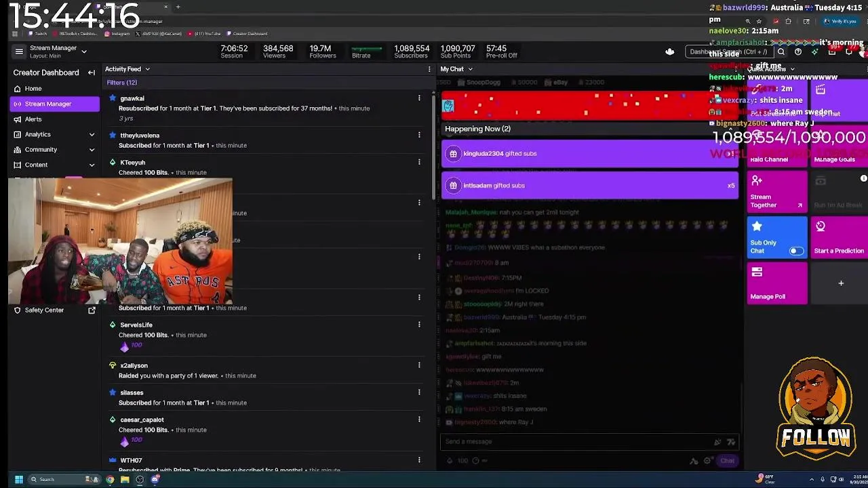Click the intlsadam gifted subs banner

coord(590,186)
